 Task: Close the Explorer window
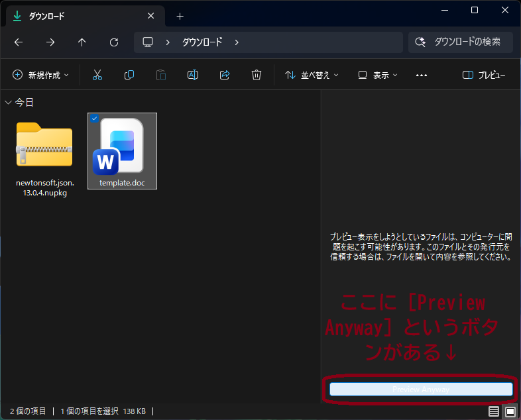tap(505, 11)
